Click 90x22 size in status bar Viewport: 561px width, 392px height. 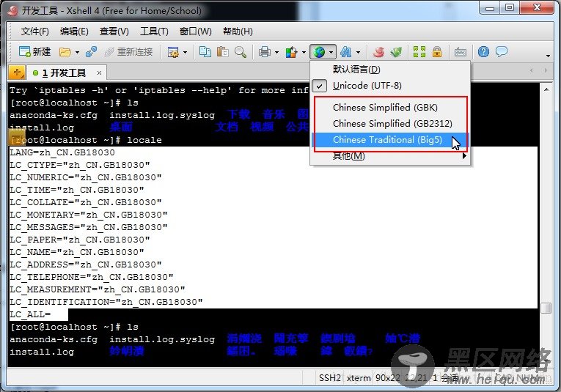388,377
